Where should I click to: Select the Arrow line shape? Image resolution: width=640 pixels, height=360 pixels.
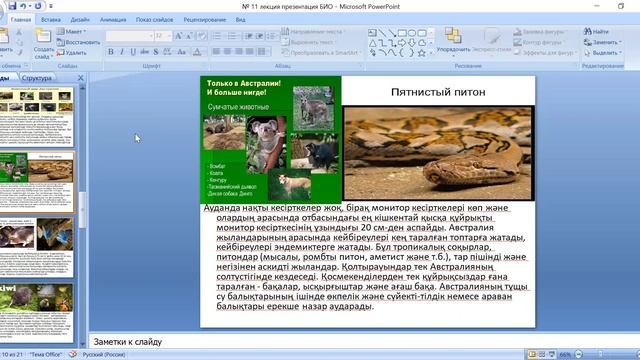pos(392,33)
